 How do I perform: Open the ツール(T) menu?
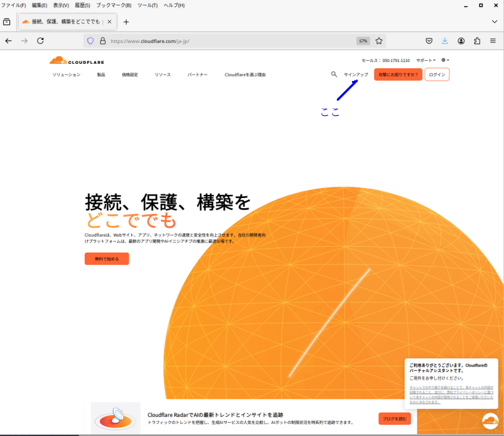tap(148, 6)
